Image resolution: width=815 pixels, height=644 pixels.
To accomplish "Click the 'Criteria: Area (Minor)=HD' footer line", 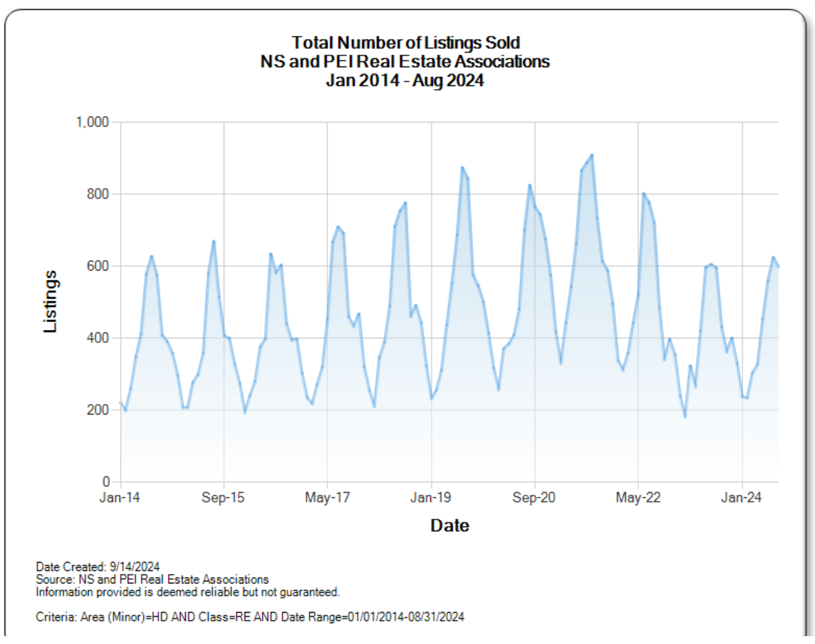I will (x=250, y=617).
